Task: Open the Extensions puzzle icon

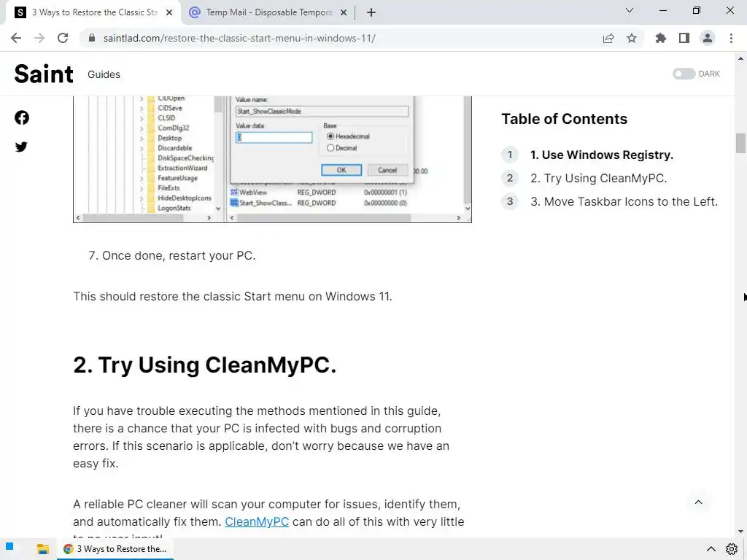Action: coord(661,38)
